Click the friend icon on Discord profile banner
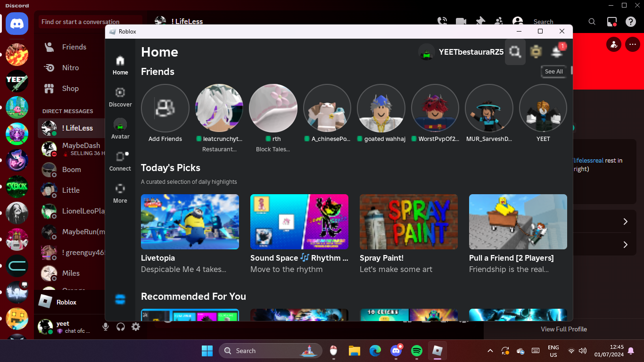Image resolution: width=644 pixels, height=362 pixels. [x=613, y=44]
